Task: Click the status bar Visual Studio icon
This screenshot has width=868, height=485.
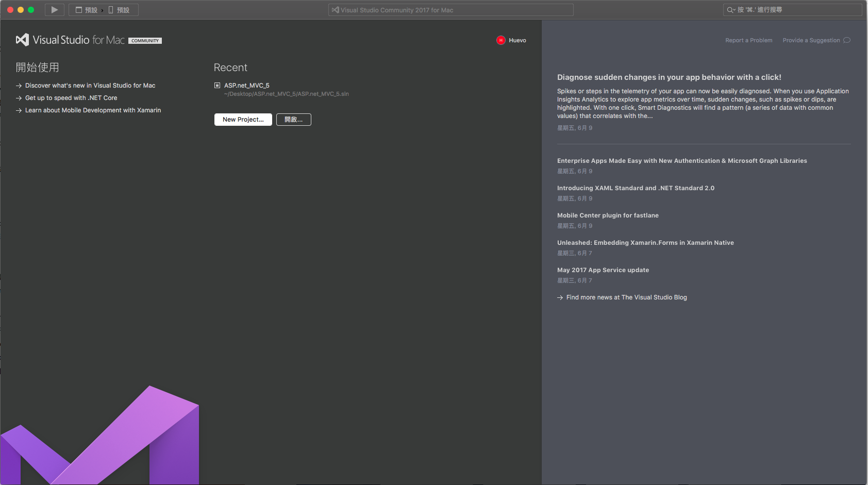Action: tap(335, 10)
